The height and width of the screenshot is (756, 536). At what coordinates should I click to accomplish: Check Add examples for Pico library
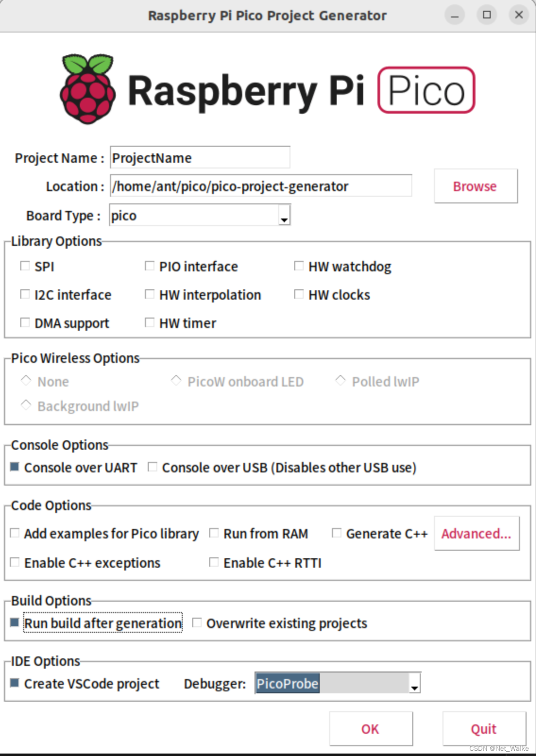pyautogui.click(x=14, y=533)
